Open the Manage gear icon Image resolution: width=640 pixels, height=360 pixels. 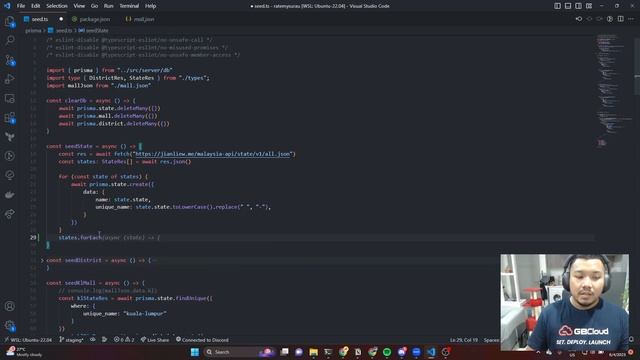[x=10, y=326]
